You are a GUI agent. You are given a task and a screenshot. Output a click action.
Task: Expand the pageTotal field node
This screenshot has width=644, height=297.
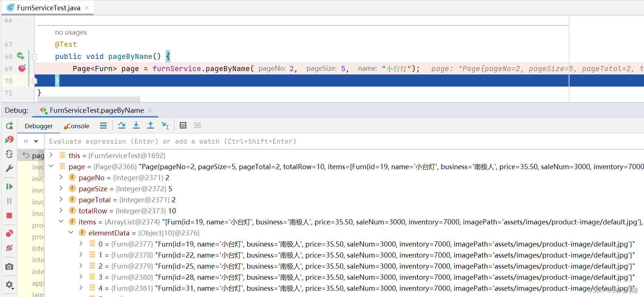click(x=61, y=199)
